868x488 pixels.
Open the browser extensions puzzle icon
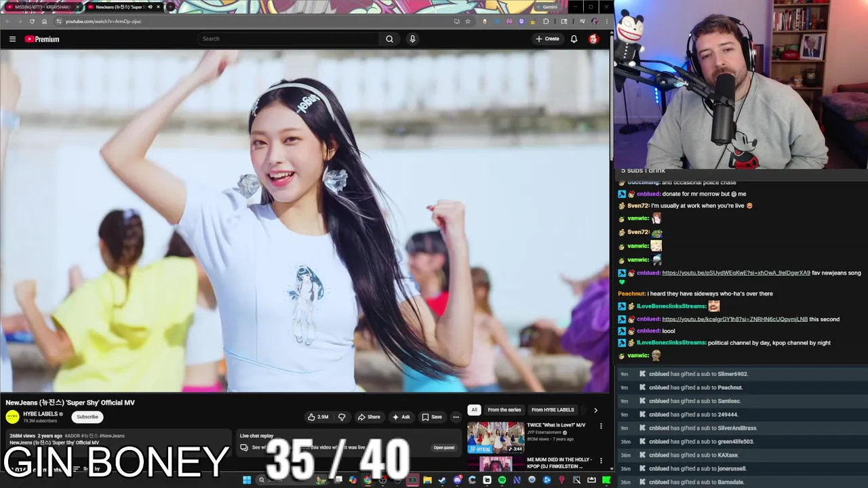tap(546, 21)
